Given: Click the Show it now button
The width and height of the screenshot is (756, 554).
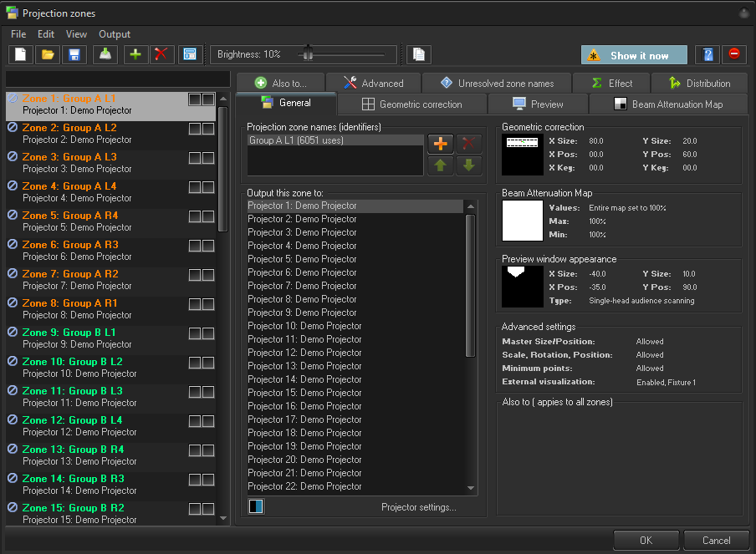Looking at the screenshot, I should point(634,55).
